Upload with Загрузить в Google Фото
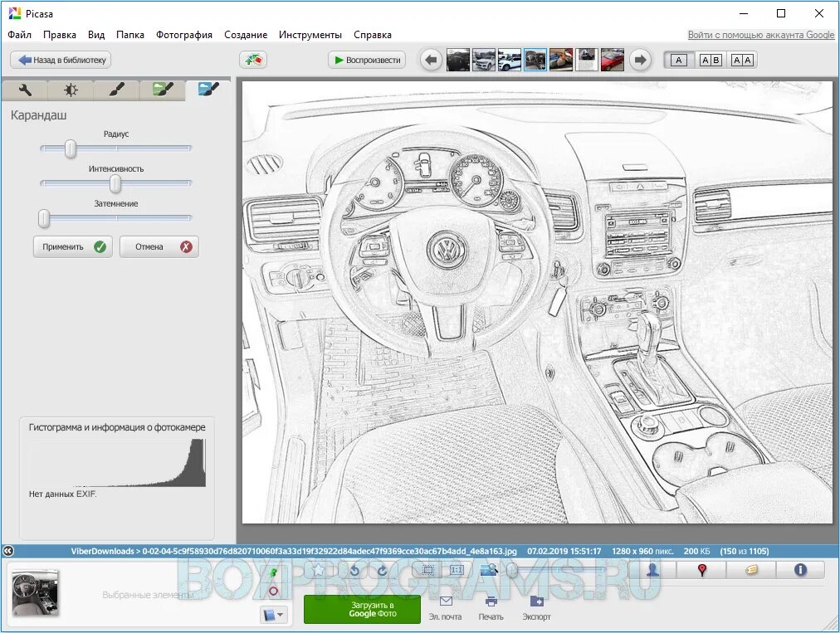 pos(362,609)
